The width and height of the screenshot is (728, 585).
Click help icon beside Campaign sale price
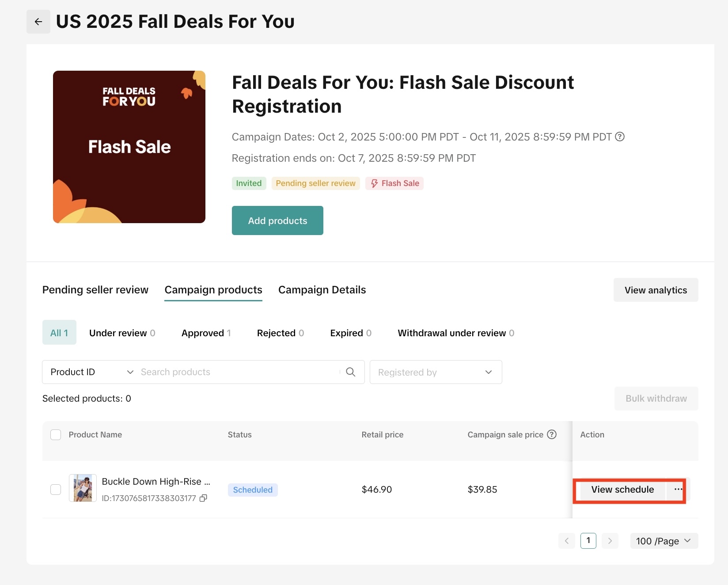tap(552, 434)
